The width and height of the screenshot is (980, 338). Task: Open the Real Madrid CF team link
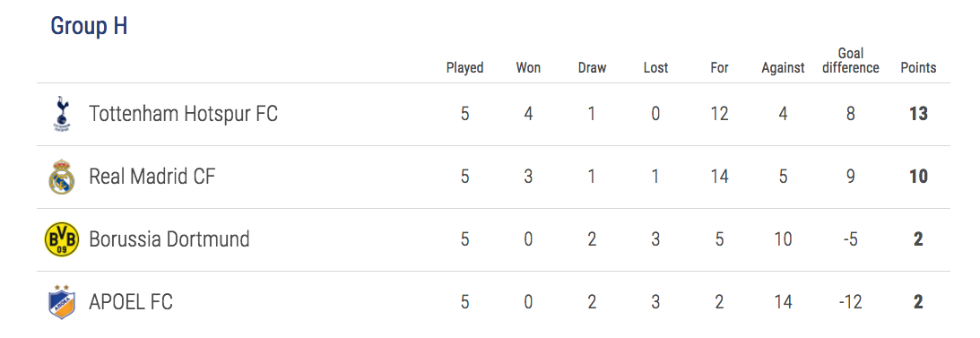pos(152,177)
